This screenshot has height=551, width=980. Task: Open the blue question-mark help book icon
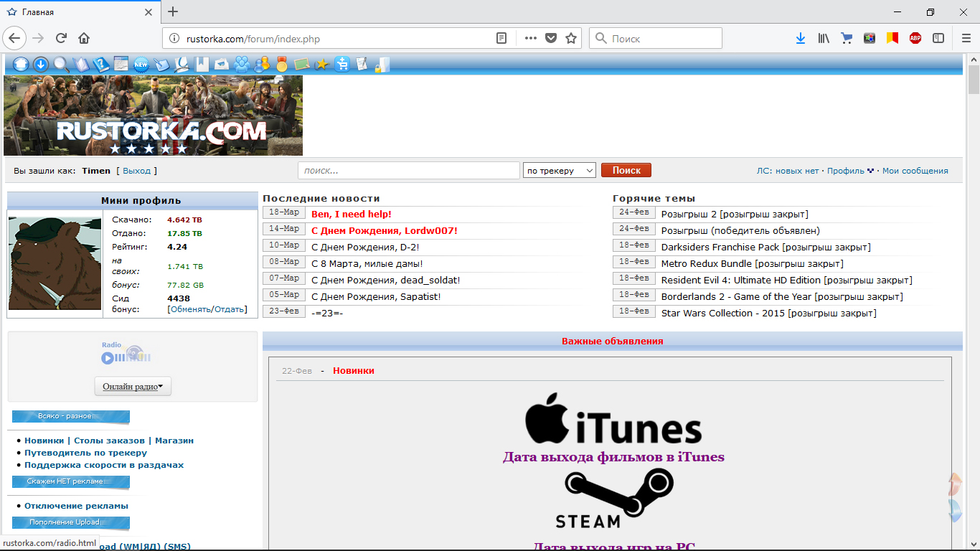pos(101,65)
